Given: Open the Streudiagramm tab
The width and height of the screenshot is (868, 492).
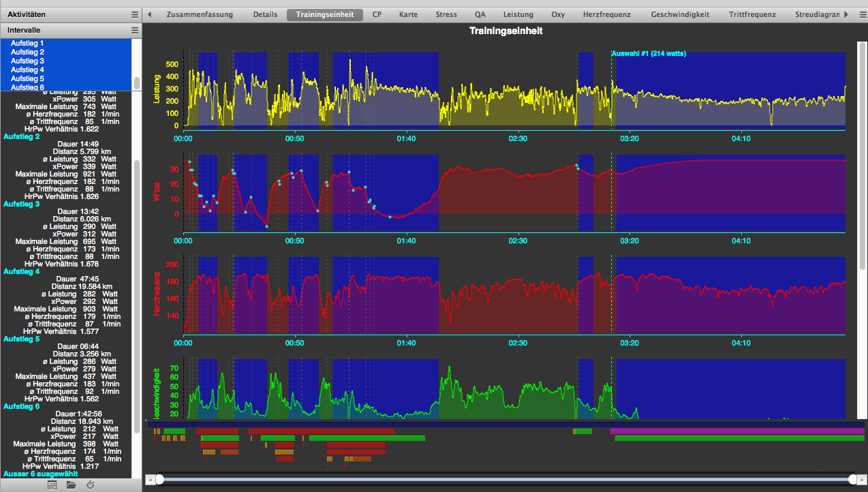Looking at the screenshot, I should pyautogui.click(x=817, y=14).
